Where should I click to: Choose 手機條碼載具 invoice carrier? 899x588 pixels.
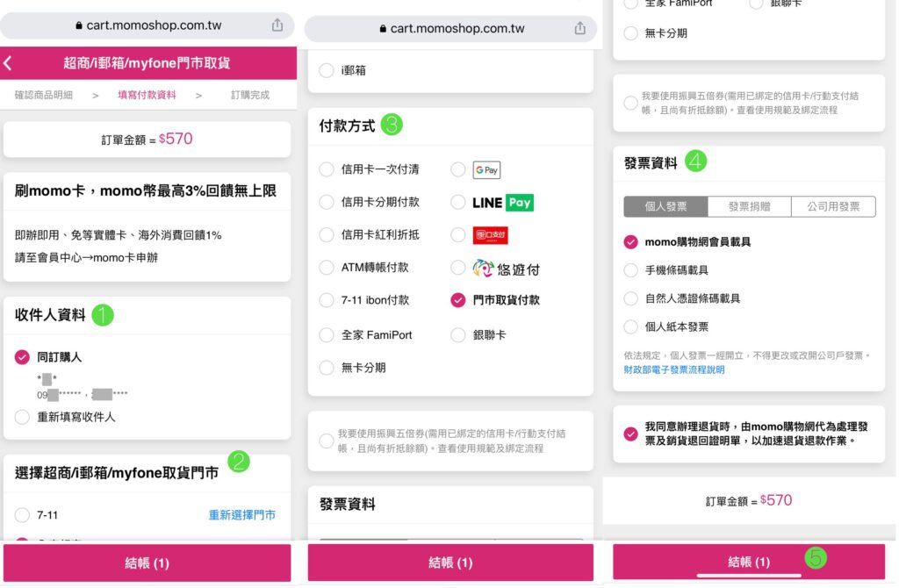pyautogui.click(x=630, y=270)
